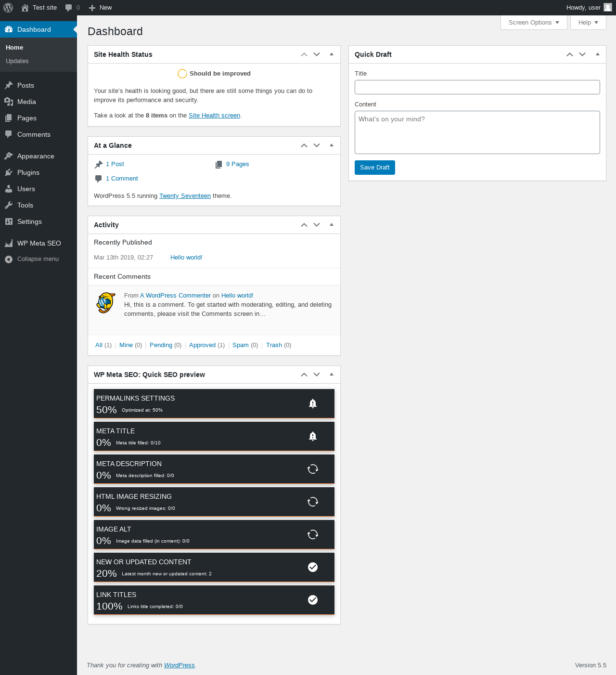Click the Settings sliders icon in sidebar

click(9, 221)
